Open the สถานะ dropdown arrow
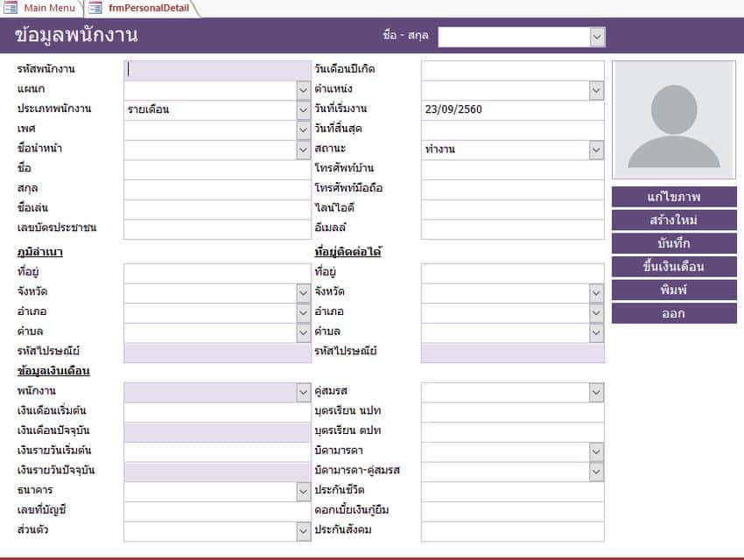Image resolution: width=744 pixels, height=560 pixels. pos(596,150)
